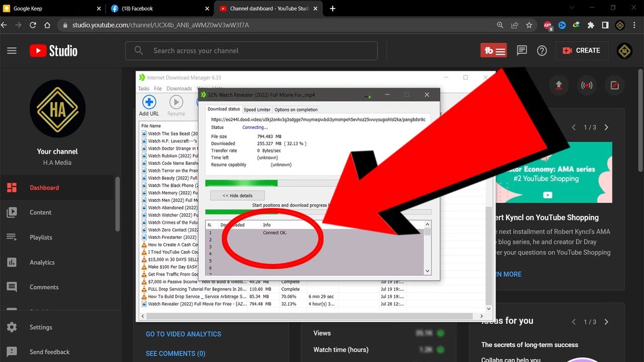The image size is (644, 362).
Task: Open the Chrome three-dot menu
Action: 635,25
